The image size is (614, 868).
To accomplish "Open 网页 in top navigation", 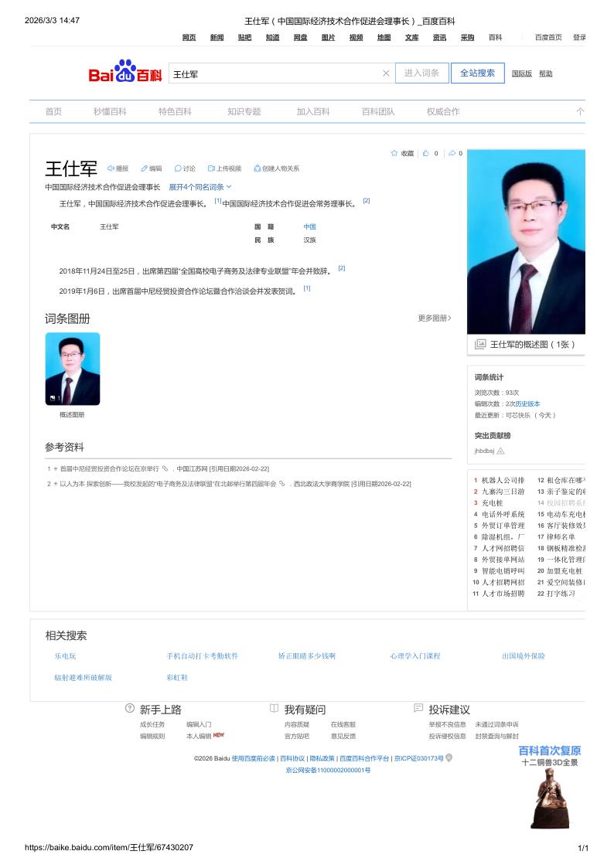I will point(189,38).
